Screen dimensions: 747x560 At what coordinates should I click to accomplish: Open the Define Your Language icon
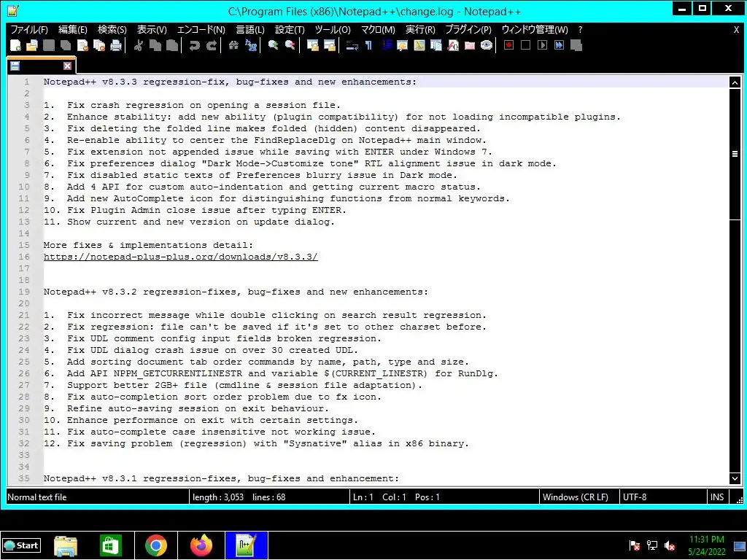click(403, 45)
